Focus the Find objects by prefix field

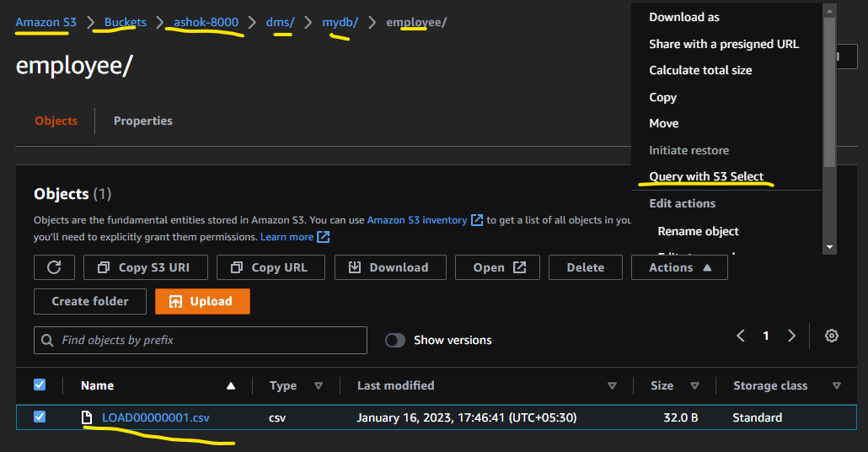click(201, 340)
